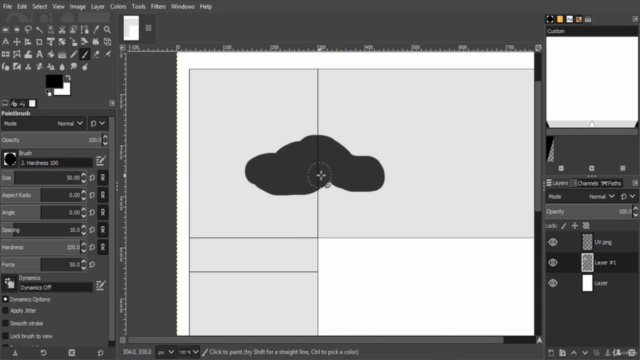Image resolution: width=640 pixels, height=360 pixels.
Task: Toggle visibility of UV.png layer
Action: 553,242
